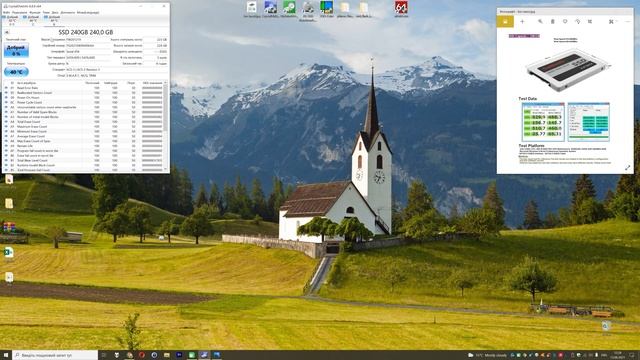Click the zoom magnifier icon in Photos toolbar
The image size is (640, 360).
(540, 22)
